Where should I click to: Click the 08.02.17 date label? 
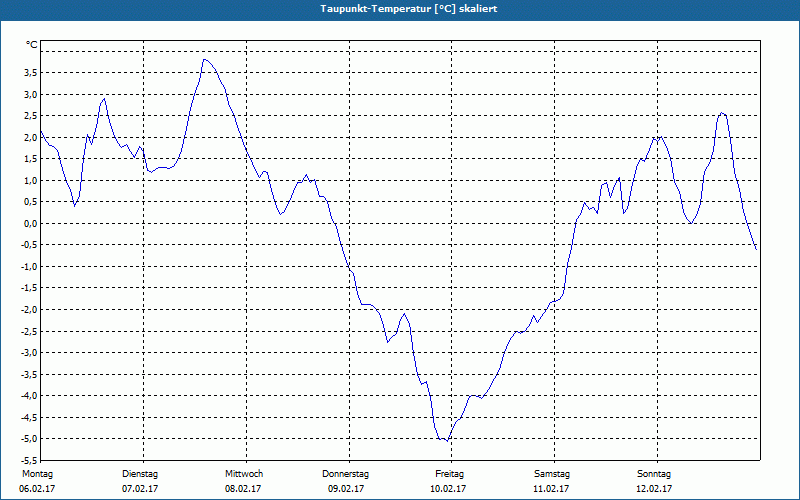[243, 489]
